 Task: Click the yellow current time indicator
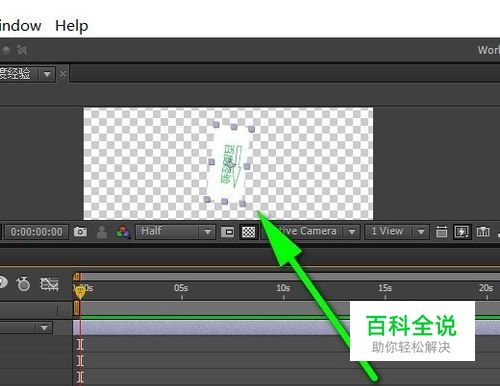[80, 292]
